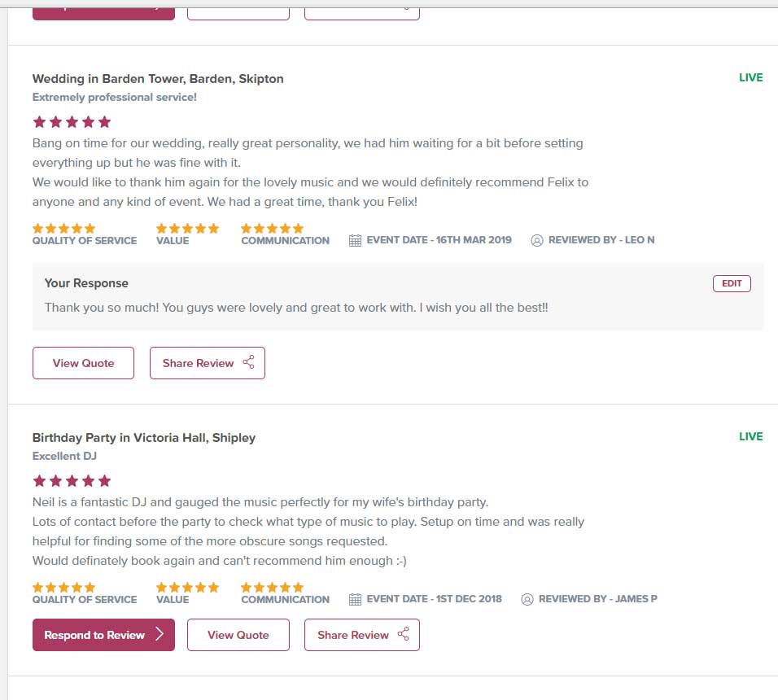Open View Quote for Birthday Party review
Image resolution: width=778 pixels, height=700 pixels.
coord(238,635)
